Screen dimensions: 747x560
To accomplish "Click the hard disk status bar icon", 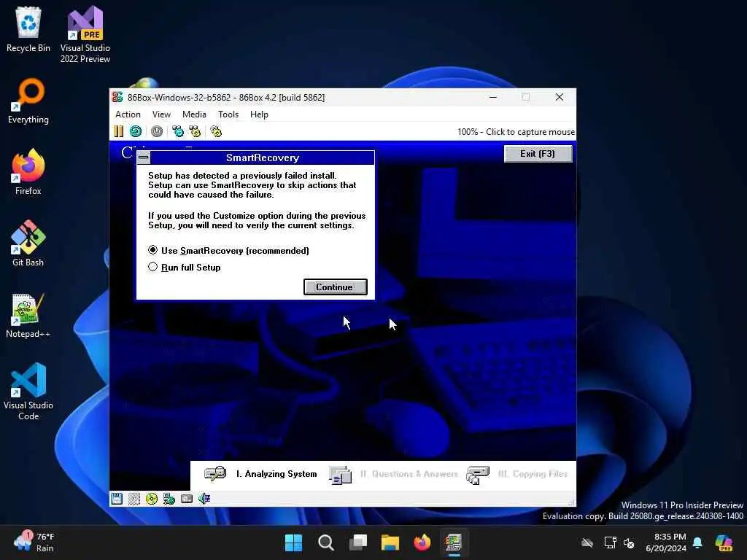I will [187, 499].
